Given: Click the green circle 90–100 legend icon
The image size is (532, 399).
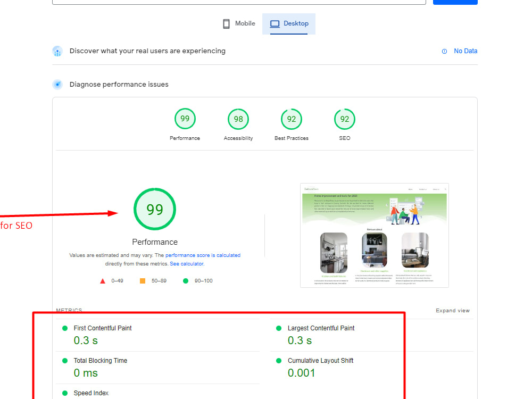Looking at the screenshot, I should [x=186, y=281].
